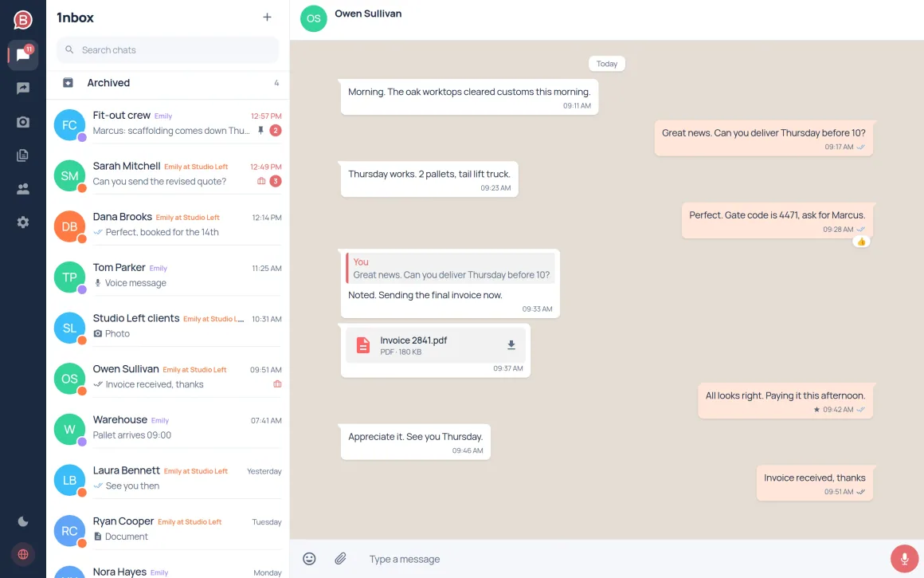Open the Archived chats row
The image size is (924, 578).
[x=168, y=83]
